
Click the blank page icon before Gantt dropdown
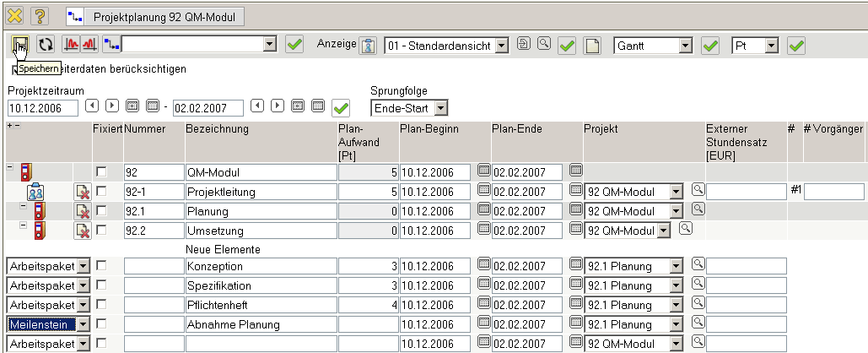point(592,45)
